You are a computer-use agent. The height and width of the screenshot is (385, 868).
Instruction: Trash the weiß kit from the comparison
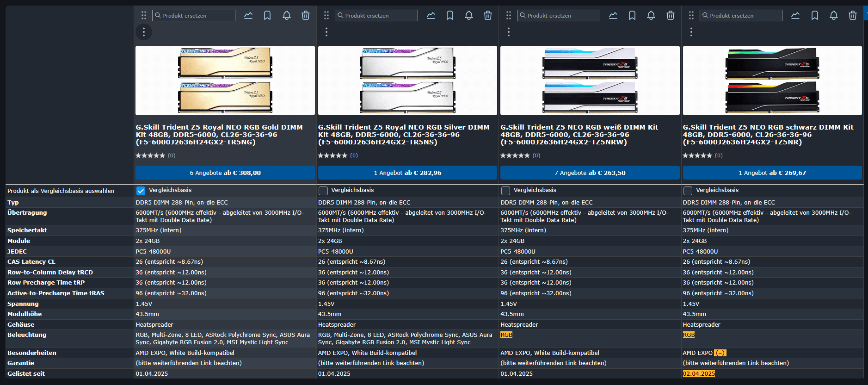click(x=671, y=15)
